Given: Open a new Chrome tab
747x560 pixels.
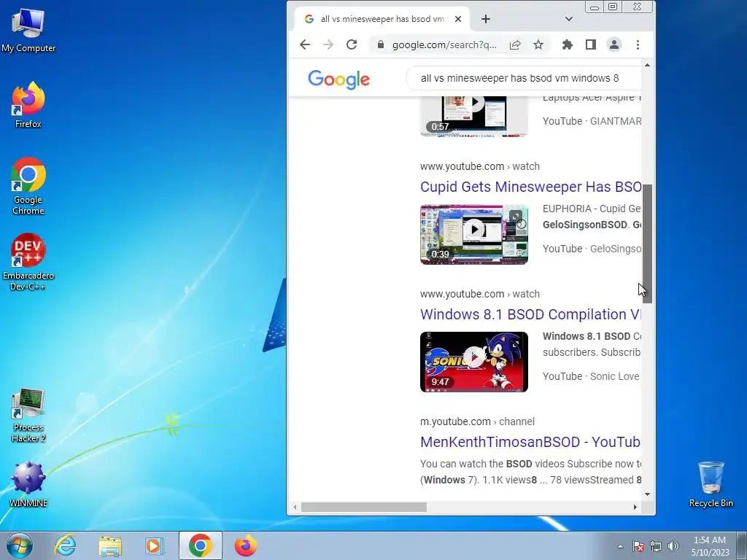Looking at the screenshot, I should point(485,19).
